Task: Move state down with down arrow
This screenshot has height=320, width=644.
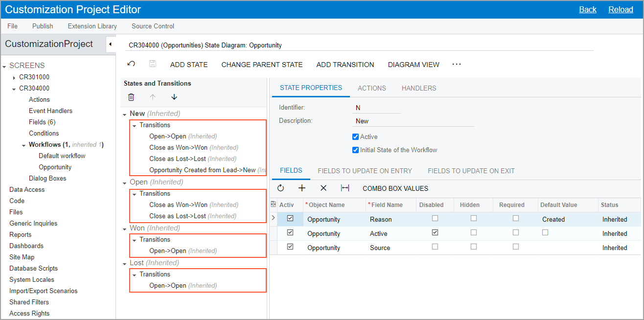Action: pyautogui.click(x=174, y=97)
